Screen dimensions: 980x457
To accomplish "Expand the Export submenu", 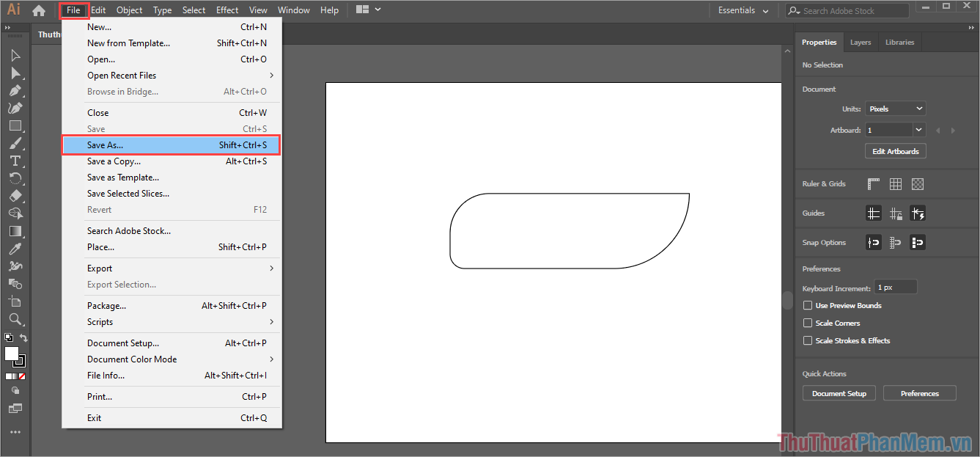I will pyautogui.click(x=180, y=268).
